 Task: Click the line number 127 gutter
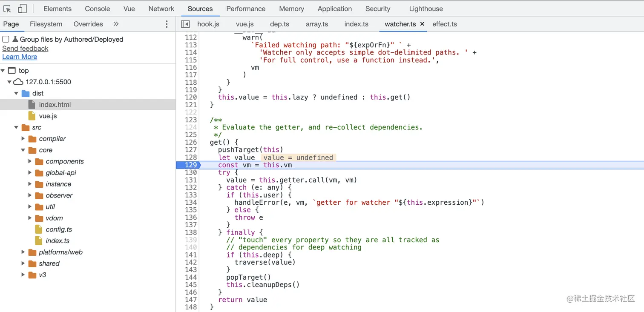191,150
